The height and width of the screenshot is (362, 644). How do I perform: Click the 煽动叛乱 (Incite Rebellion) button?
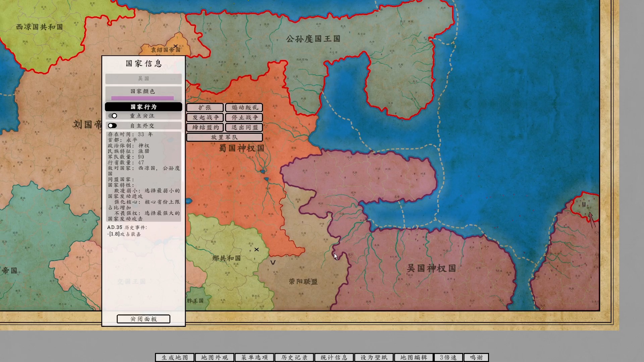(244, 107)
